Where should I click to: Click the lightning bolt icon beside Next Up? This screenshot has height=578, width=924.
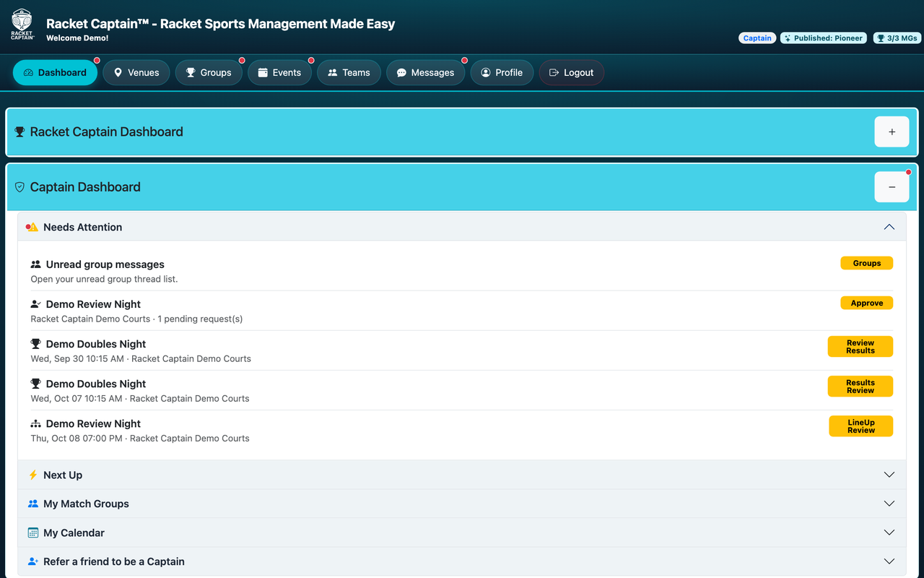coord(33,475)
